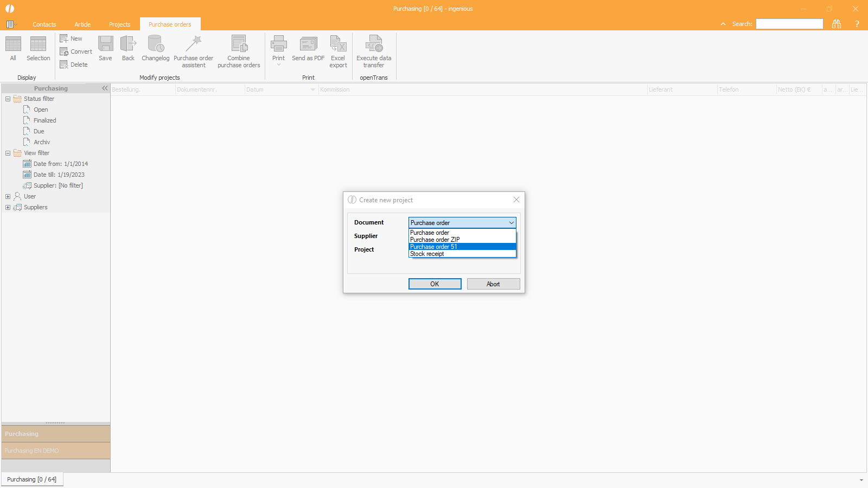Image resolution: width=868 pixels, height=488 pixels.
Task: Click Send as PDF icon
Action: (x=308, y=44)
